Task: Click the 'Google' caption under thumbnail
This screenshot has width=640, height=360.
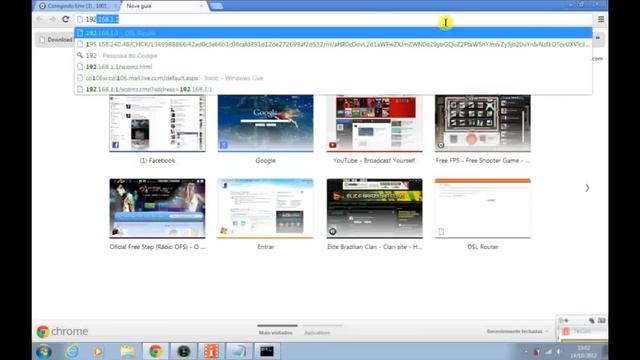Action: pyautogui.click(x=265, y=160)
